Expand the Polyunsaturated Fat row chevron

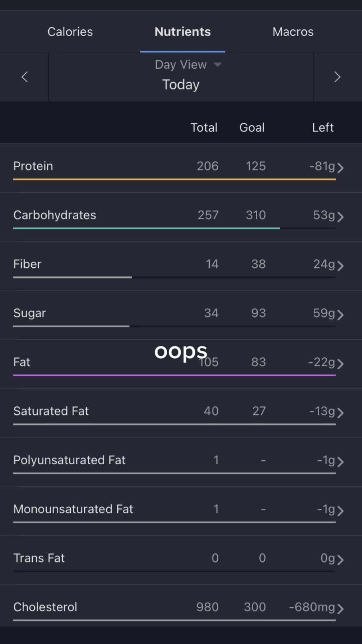[340, 462]
